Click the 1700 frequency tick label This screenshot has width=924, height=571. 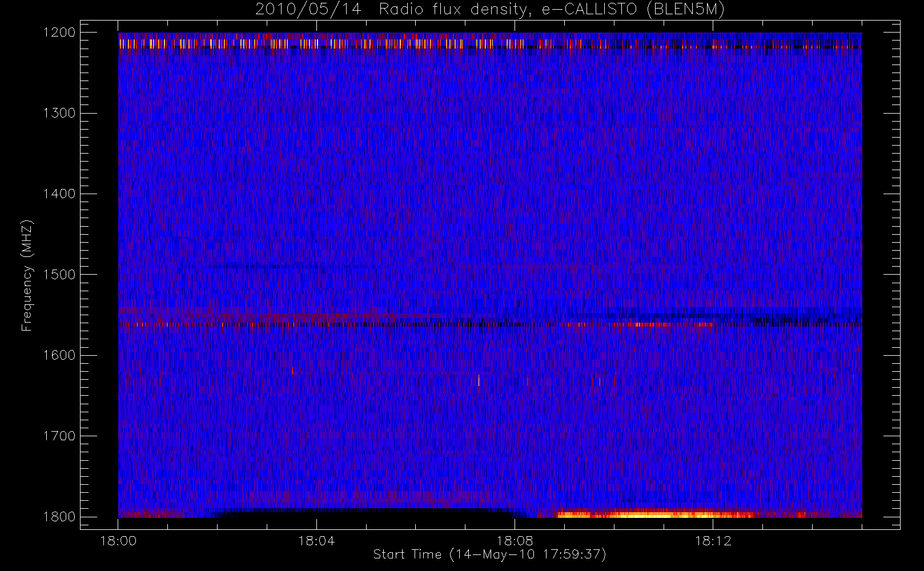pyautogui.click(x=59, y=436)
